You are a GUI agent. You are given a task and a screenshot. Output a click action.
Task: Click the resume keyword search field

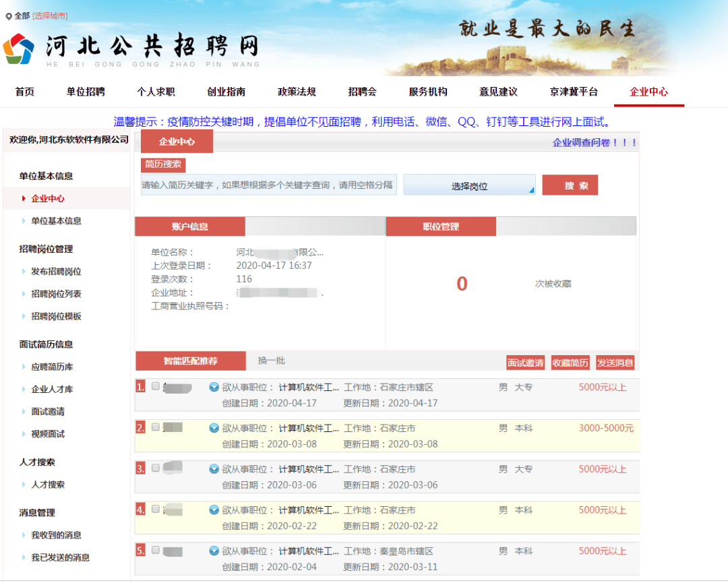(x=268, y=185)
